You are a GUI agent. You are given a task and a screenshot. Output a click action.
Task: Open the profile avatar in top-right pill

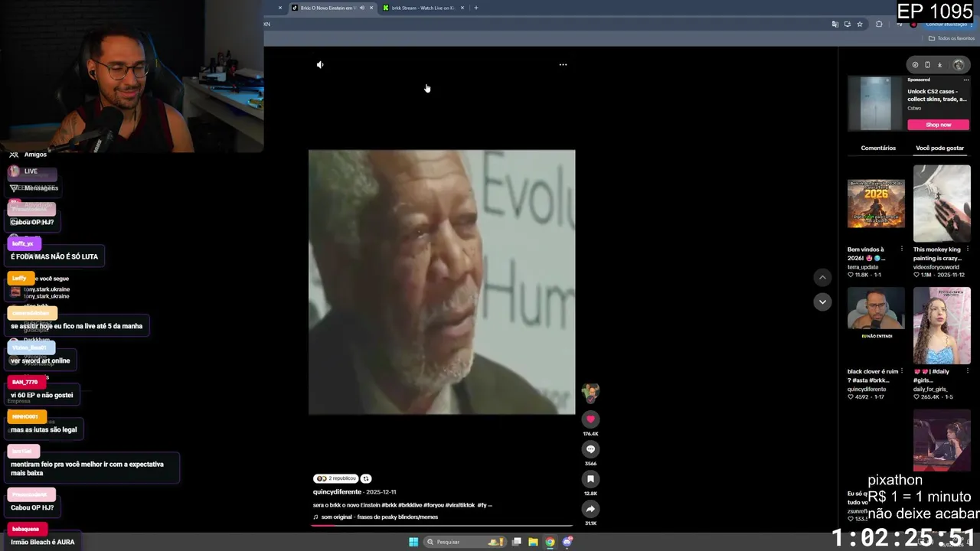click(x=958, y=65)
